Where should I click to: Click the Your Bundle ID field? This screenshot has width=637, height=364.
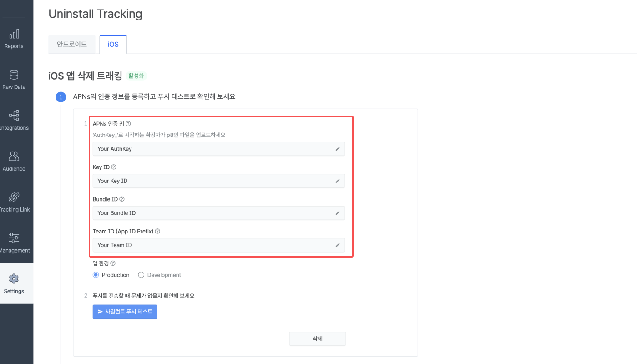(219, 213)
